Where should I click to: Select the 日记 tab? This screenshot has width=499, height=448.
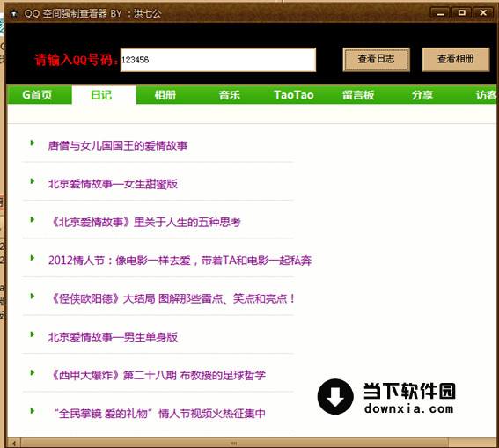tap(104, 95)
